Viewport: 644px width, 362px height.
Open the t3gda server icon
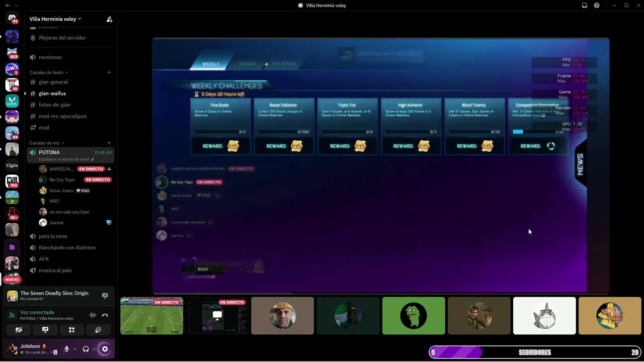coord(12,165)
